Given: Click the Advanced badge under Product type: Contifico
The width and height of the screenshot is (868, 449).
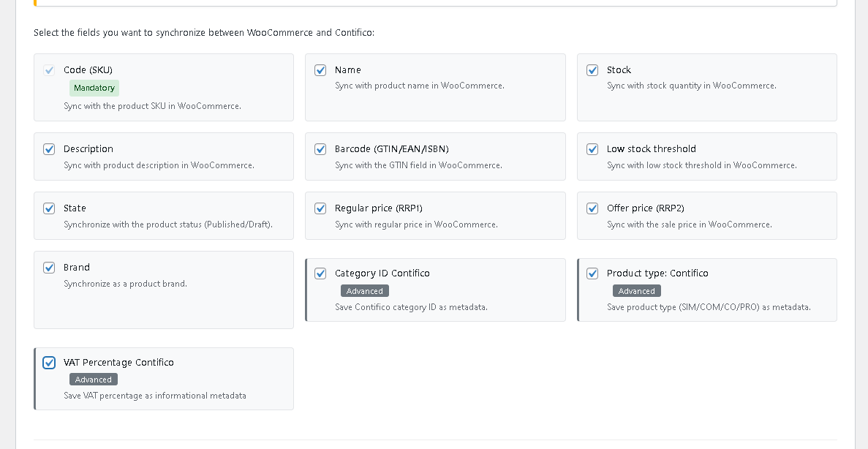Looking at the screenshot, I should [636, 291].
